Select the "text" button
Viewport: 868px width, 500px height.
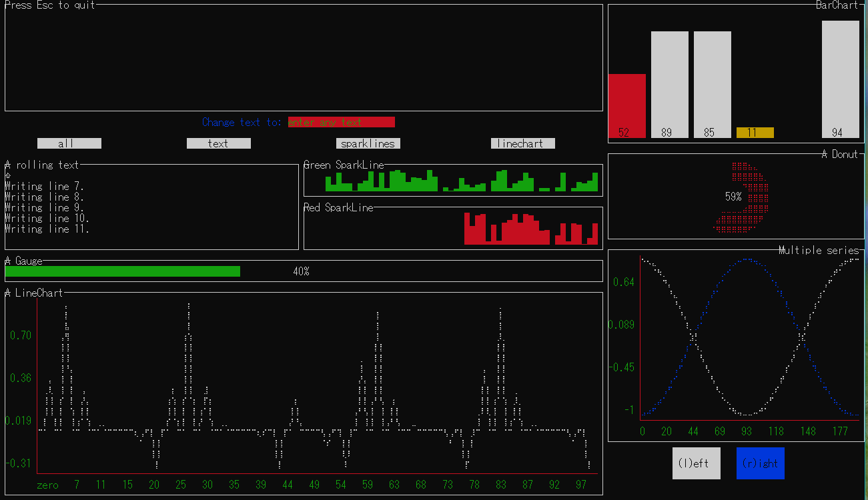click(219, 143)
